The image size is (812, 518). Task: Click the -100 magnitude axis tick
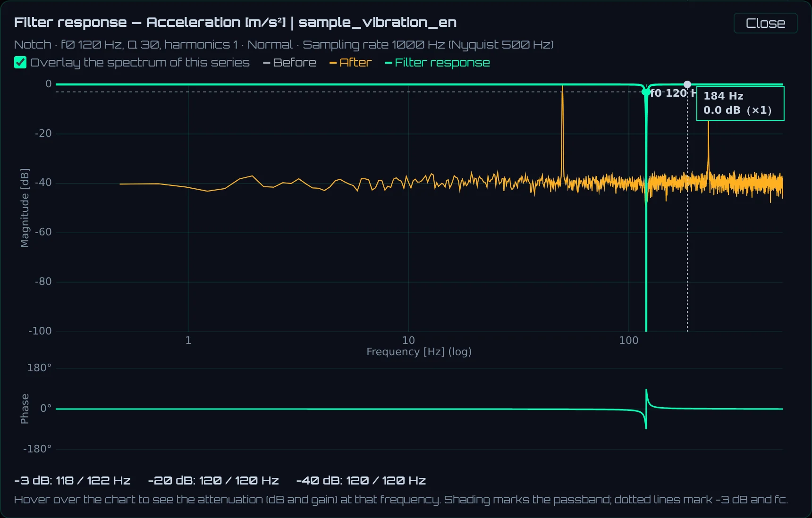(x=40, y=331)
